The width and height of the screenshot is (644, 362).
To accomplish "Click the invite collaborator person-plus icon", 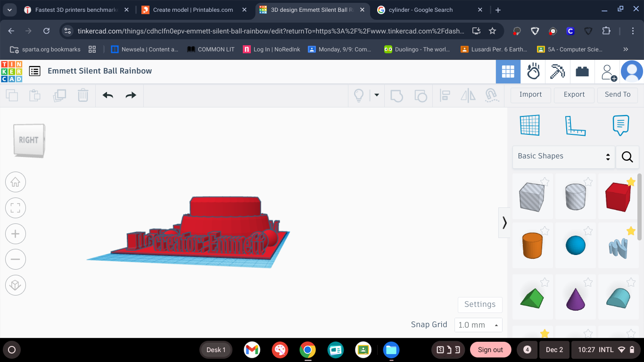I will click(608, 72).
